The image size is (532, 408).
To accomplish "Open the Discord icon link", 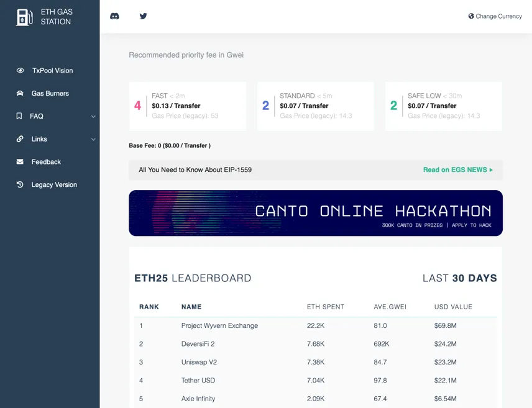I will coord(115,16).
